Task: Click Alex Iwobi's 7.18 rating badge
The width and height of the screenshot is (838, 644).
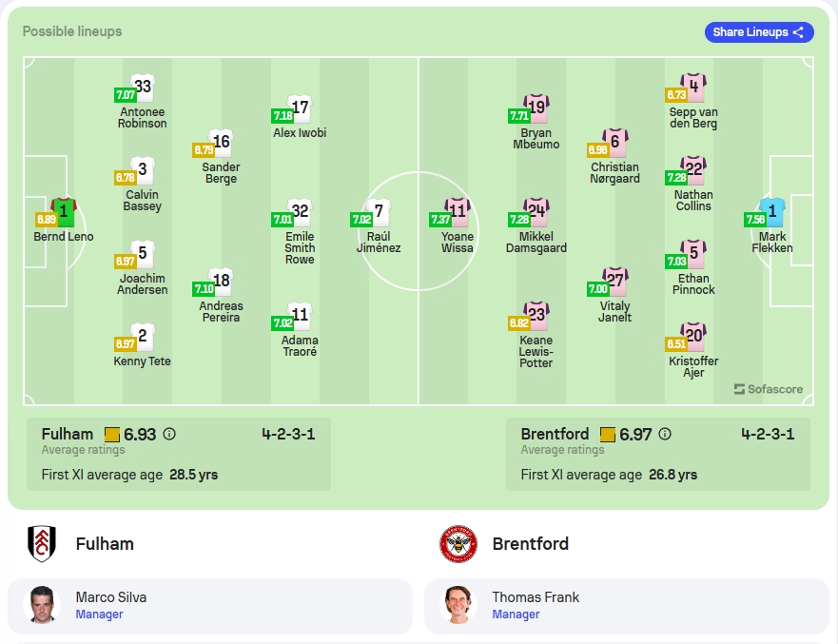Action: click(x=283, y=115)
